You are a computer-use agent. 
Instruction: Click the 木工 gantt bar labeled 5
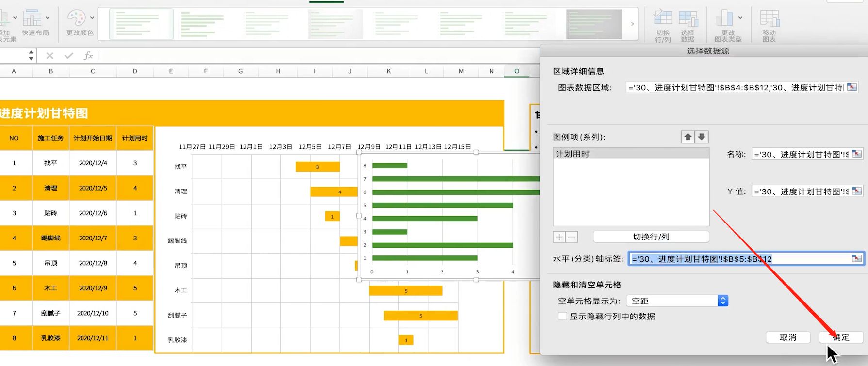[x=406, y=291]
